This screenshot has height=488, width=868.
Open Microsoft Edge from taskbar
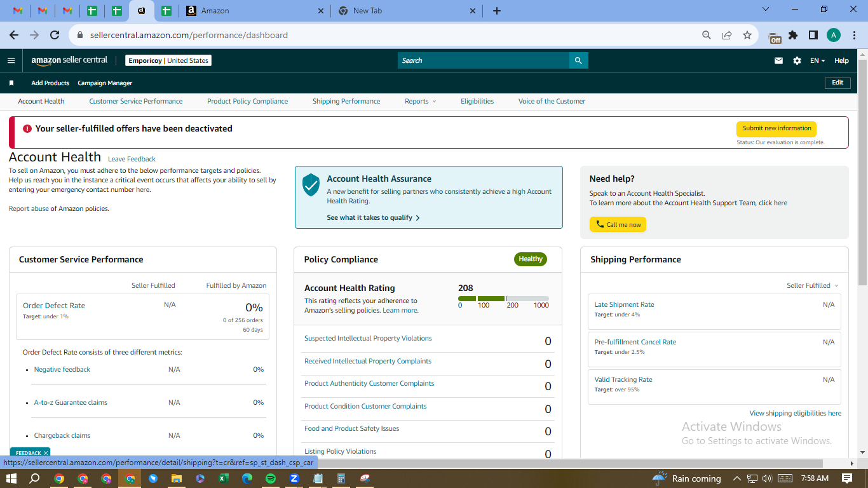point(247,478)
